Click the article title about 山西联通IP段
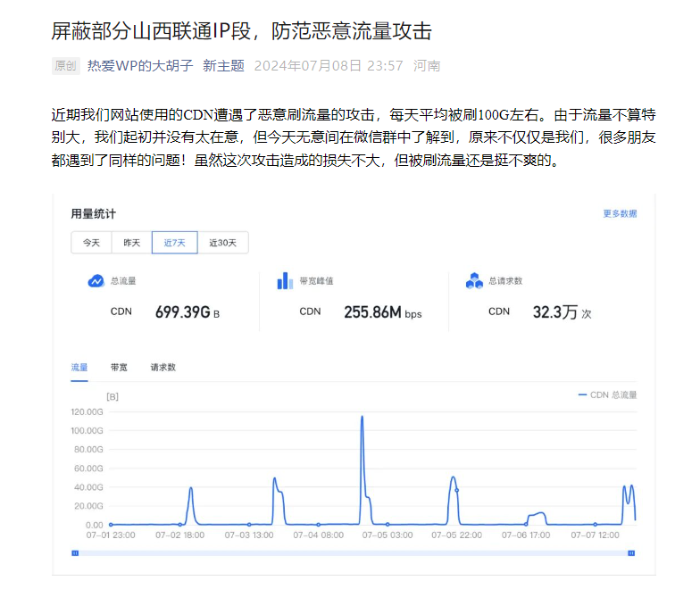 click(x=241, y=31)
